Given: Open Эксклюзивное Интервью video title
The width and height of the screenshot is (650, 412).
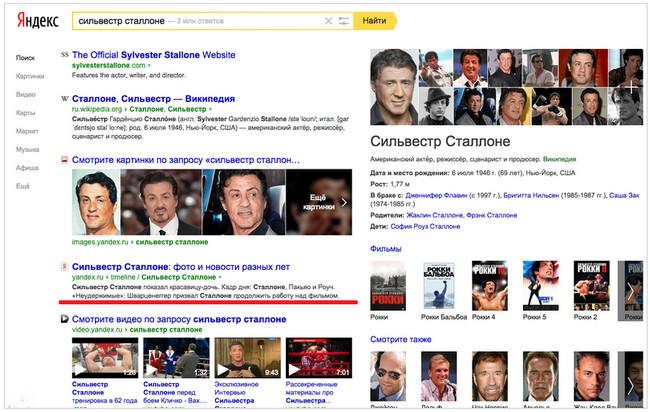Looking at the screenshot, I should pyautogui.click(x=236, y=393).
